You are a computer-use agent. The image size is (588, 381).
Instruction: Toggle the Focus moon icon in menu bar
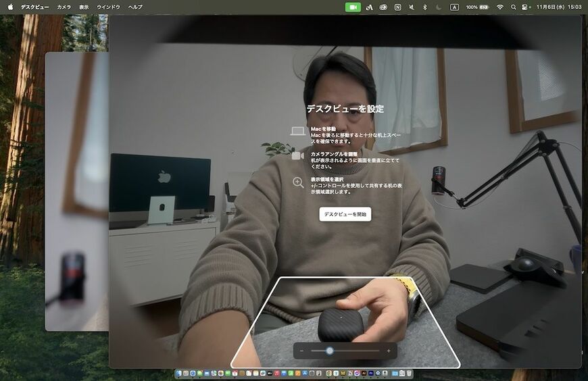click(439, 7)
